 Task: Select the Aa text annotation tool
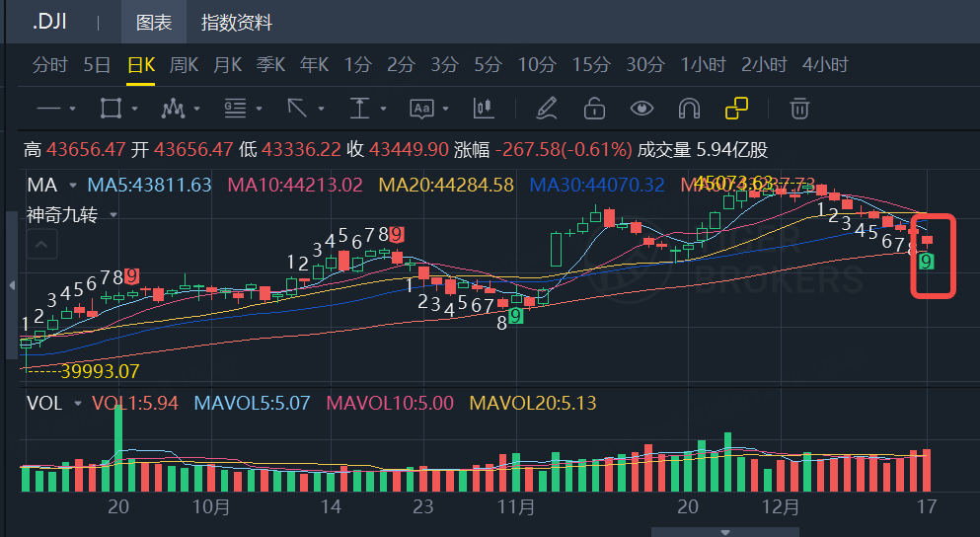[421, 109]
